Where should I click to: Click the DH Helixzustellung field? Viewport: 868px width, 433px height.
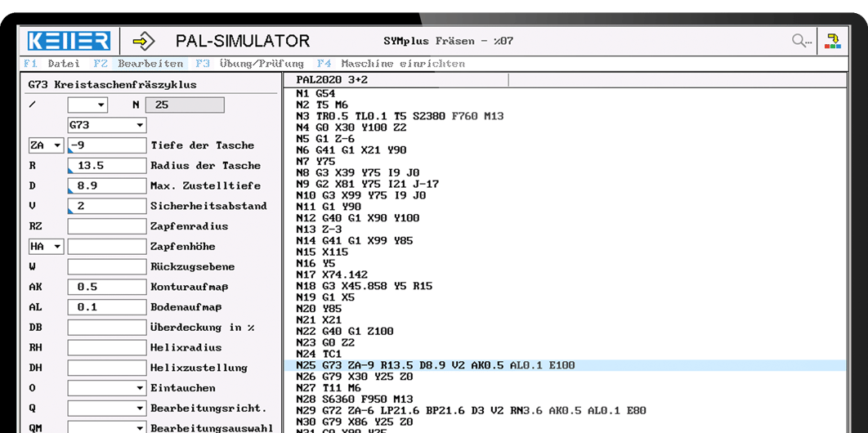click(x=107, y=368)
